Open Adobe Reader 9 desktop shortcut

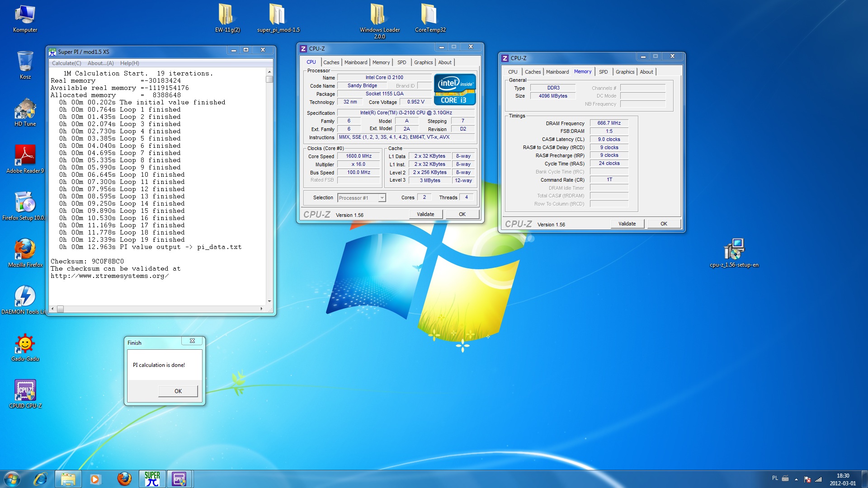pyautogui.click(x=25, y=159)
